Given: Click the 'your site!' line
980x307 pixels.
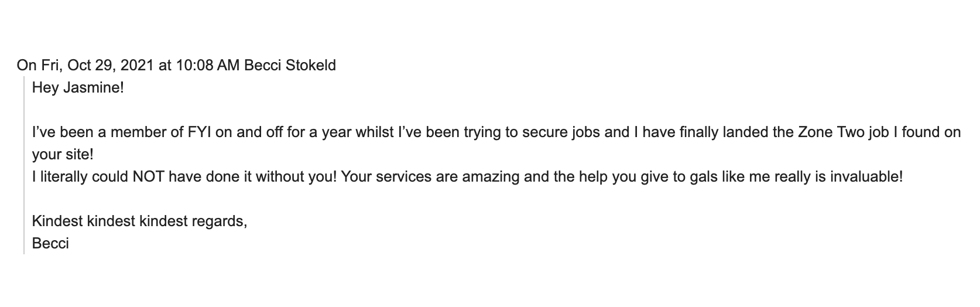Looking at the screenshot, I should click(x=63, y=155).
